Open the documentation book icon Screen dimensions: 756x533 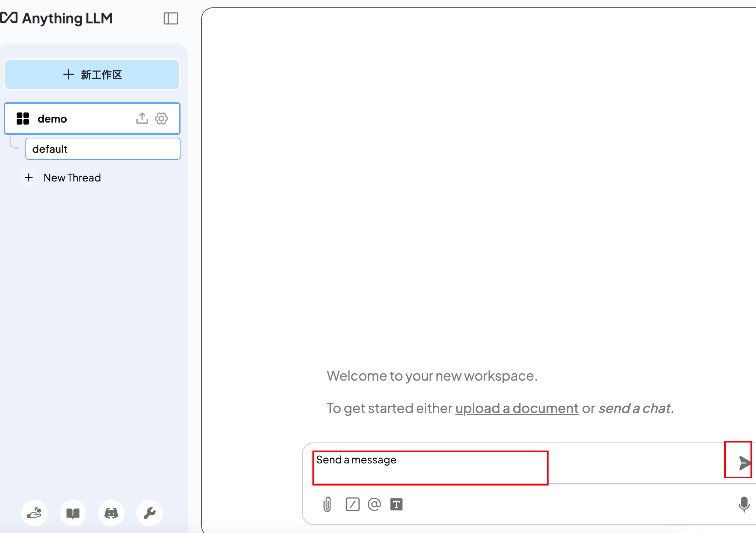(x=73, y=513)
